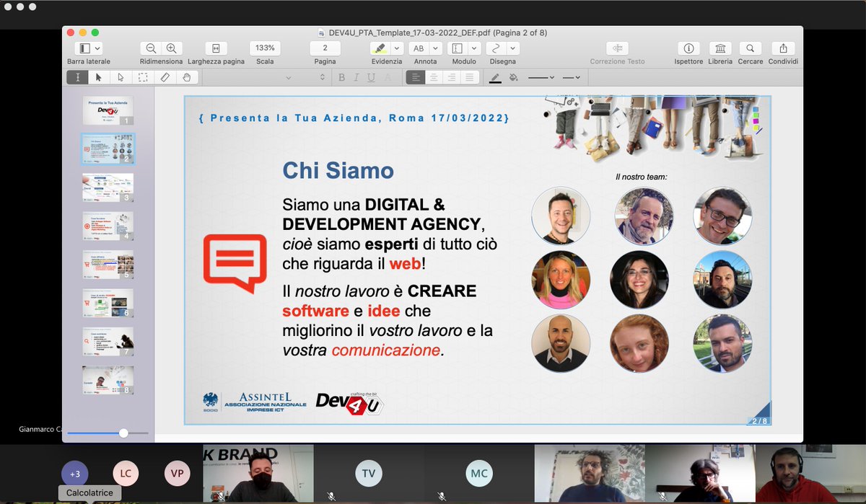Screen dimensions: 866x504
Task: Open the Modulo options dropdown
Action: (x=474, y=48)
